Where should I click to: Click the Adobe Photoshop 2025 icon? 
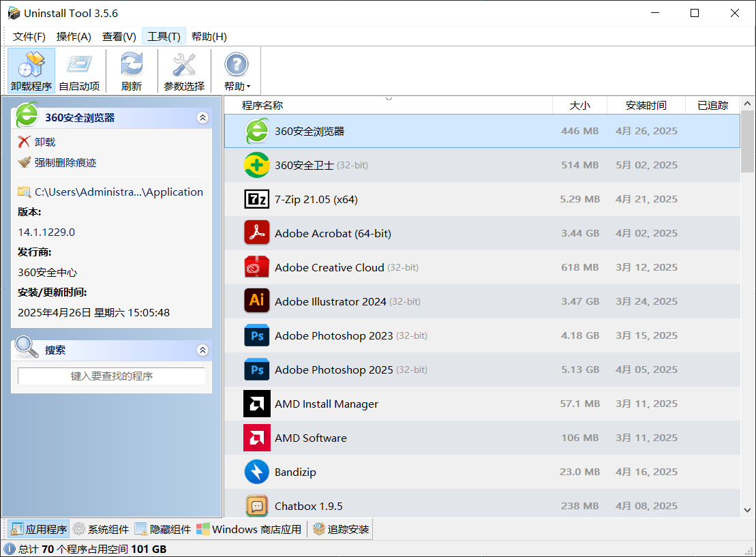click(257, 370)
